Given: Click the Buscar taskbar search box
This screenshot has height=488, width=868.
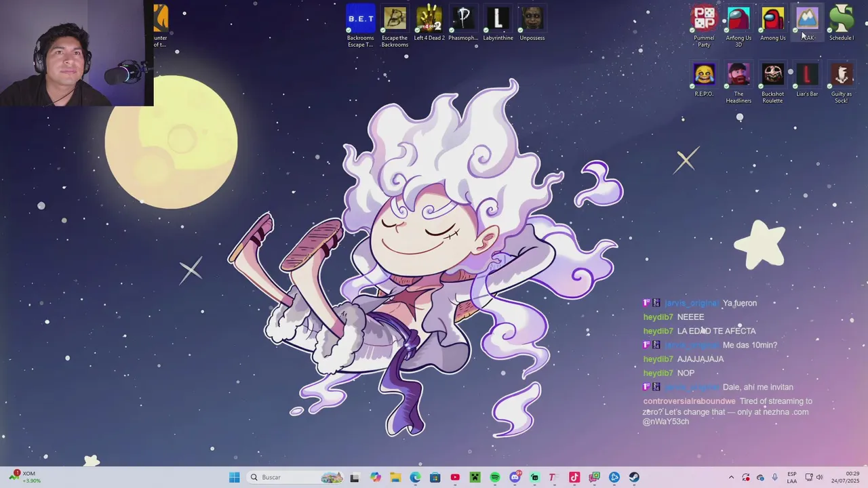Looking at the screenshot, I should click(x=295, y=477).
